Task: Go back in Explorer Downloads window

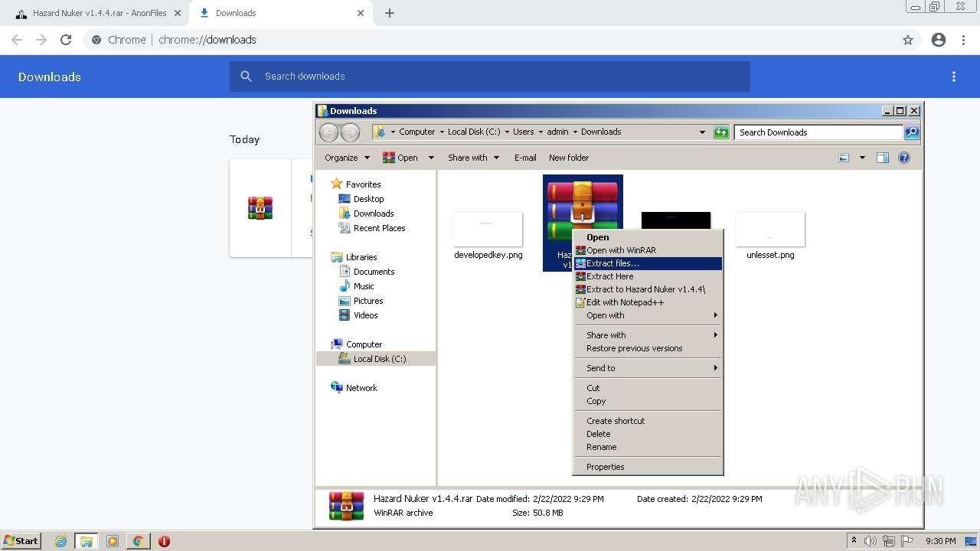Action: pyautogui.click(x=328, y=132)
